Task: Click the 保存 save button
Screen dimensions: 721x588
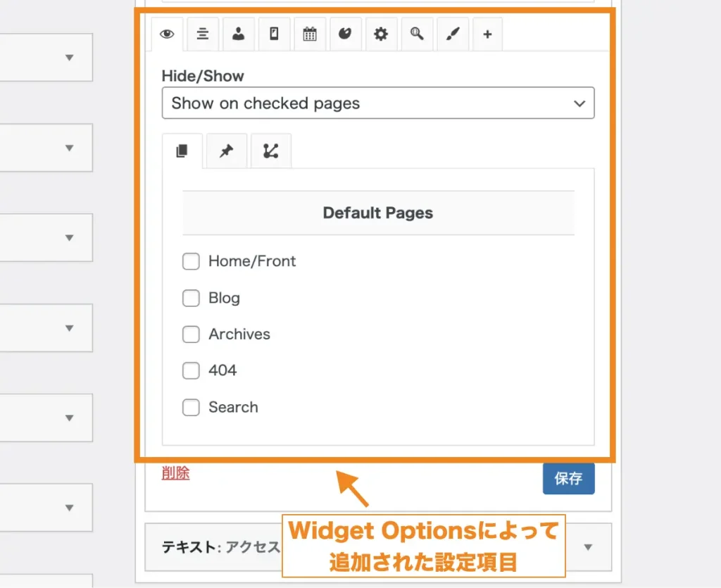Action: (568, 479)
